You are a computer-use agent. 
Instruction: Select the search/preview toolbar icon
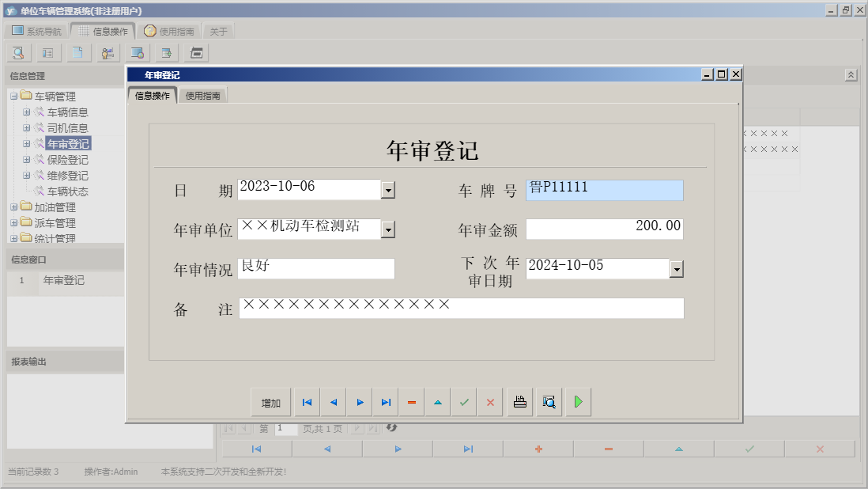click(17, 52)
